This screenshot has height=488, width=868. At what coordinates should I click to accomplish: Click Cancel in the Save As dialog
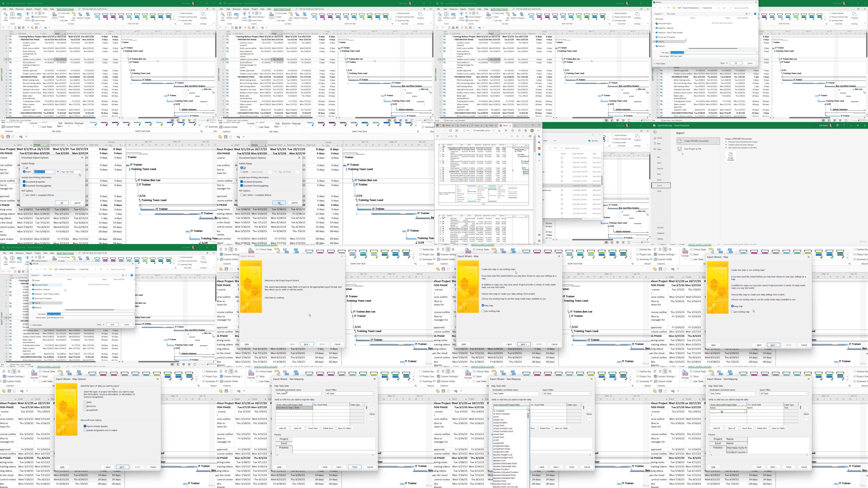click(x=126, y=325)
